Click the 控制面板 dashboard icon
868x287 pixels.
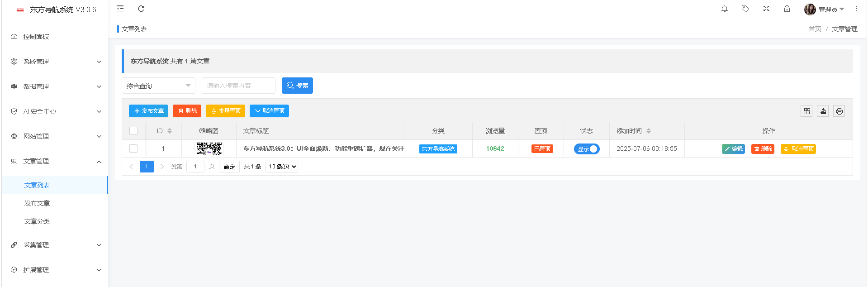point(14,37)
